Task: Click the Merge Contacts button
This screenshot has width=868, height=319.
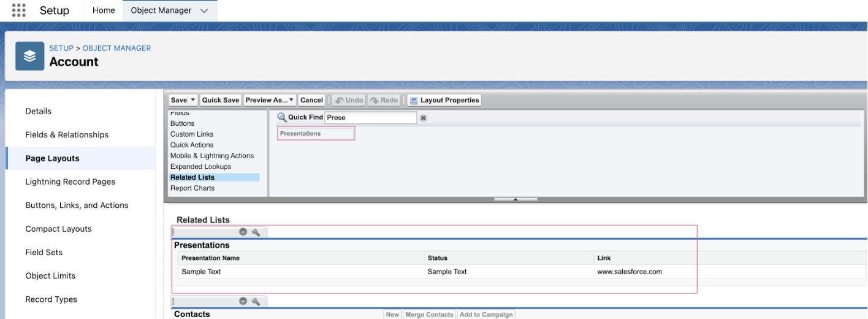Action: point(430,314)
